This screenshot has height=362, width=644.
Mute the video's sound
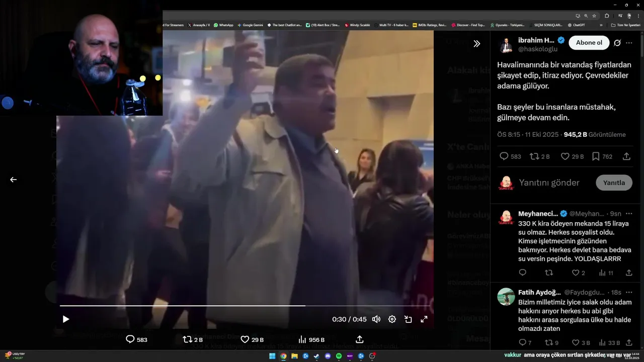click(x=376, y=319)
